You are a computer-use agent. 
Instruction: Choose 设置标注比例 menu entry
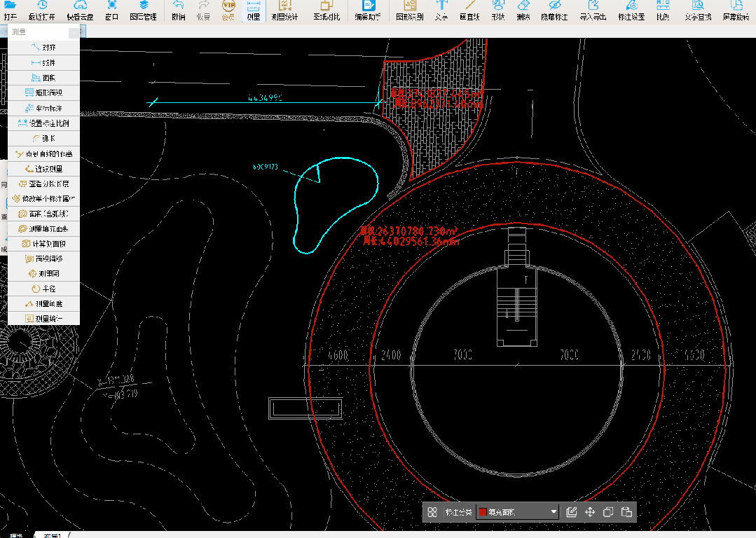[x=44, y=123]
